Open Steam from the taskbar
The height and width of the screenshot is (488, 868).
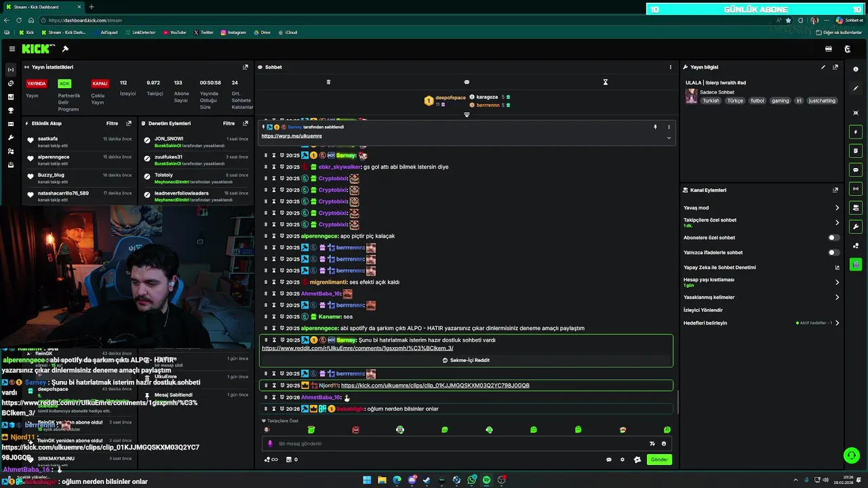(427, 480)
